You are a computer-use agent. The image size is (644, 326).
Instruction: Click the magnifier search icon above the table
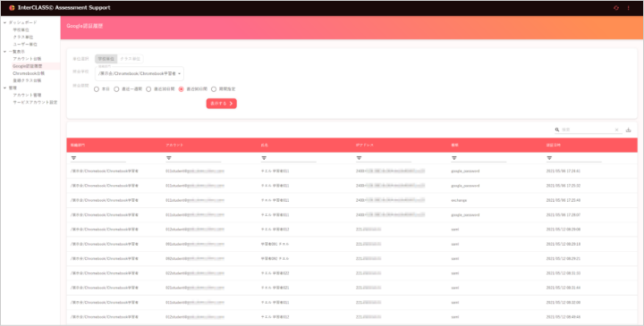point(557,130)
